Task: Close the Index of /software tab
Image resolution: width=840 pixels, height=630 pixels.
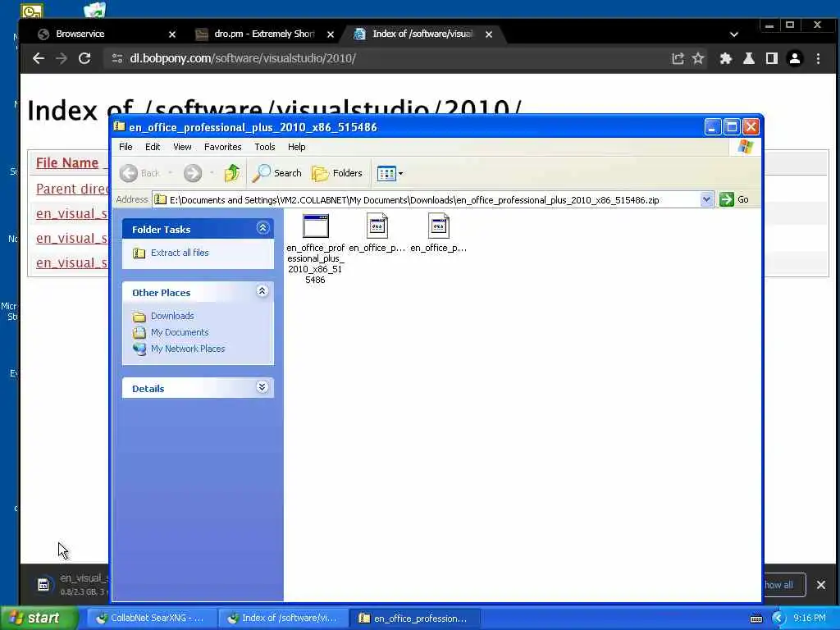Action: pos(489,34)
